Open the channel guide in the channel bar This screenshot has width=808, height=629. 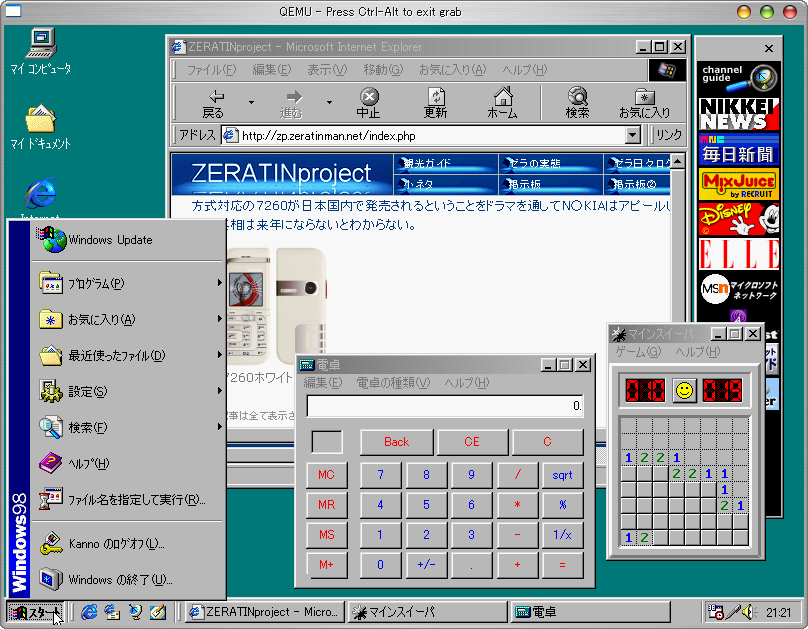click(739, 77)
